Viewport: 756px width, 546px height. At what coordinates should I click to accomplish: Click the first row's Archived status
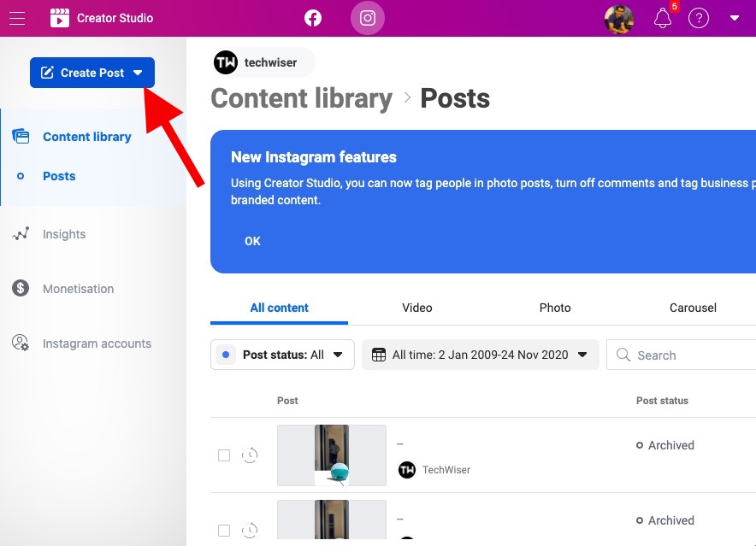pyautogui.click(x=665, y=445)
